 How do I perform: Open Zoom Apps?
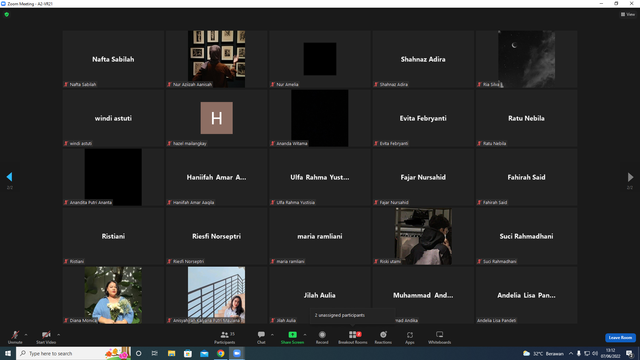[410, 337]
